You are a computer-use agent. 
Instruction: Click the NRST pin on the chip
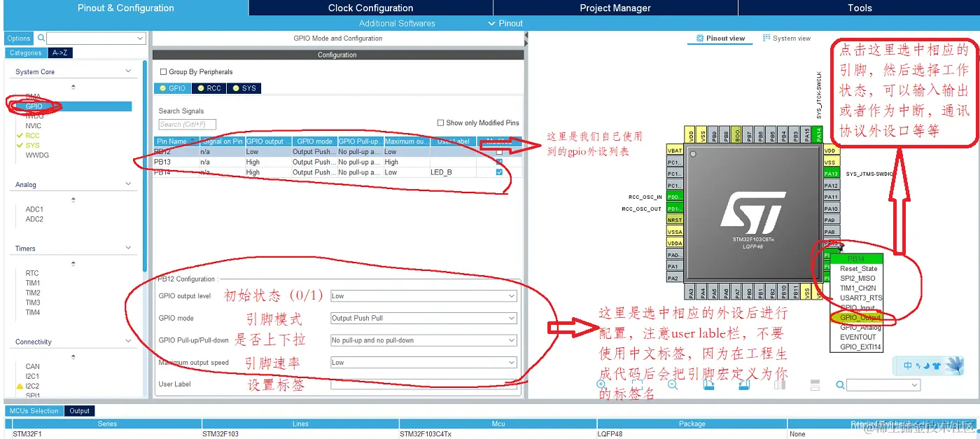[674, 220]
